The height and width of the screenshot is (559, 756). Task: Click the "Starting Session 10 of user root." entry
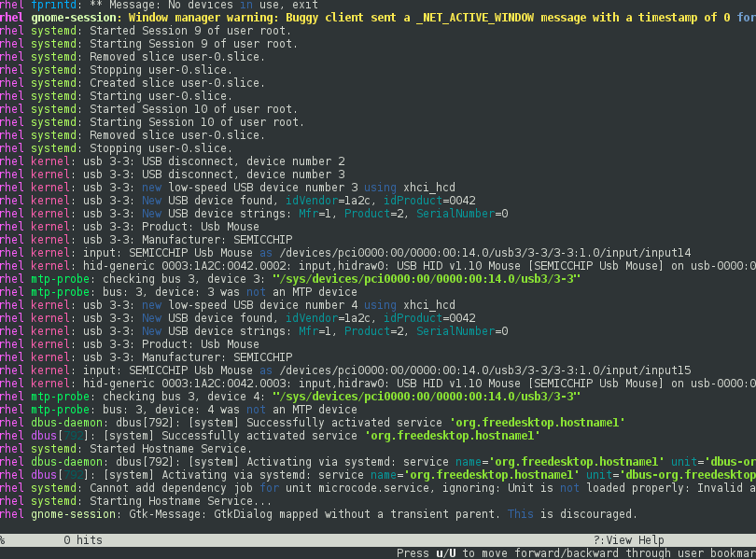click(x=152, y=122)
